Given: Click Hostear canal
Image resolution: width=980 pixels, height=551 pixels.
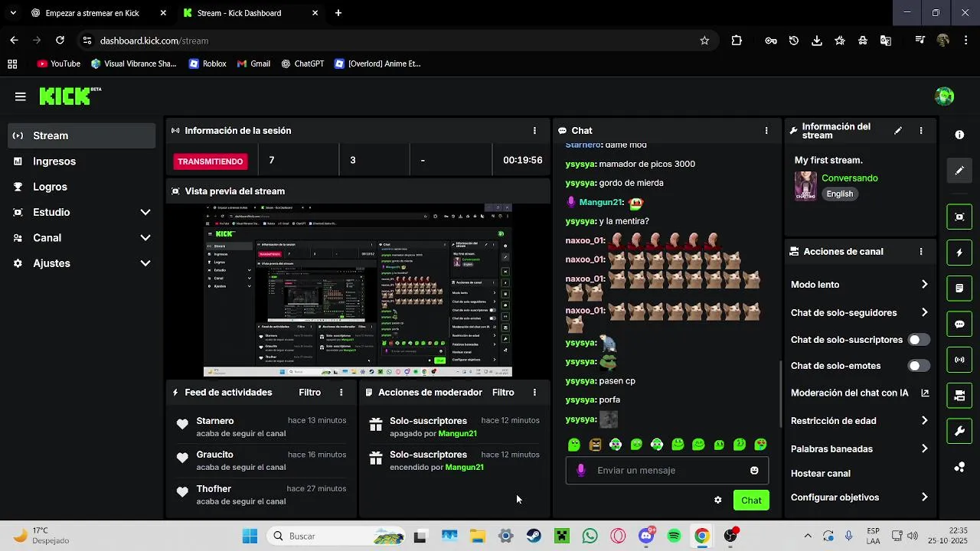Looking at the screenshot, I should coord(821,474).
